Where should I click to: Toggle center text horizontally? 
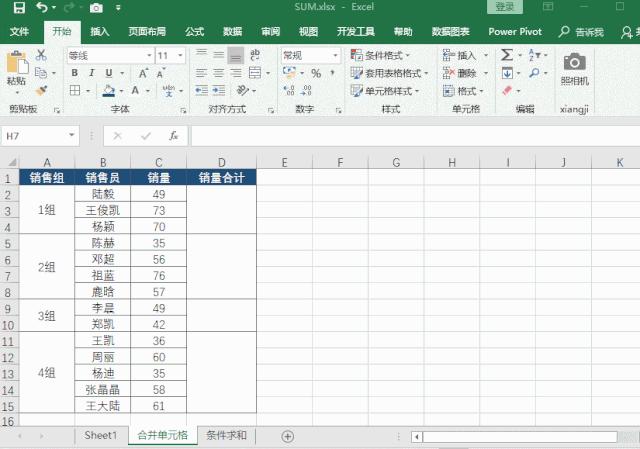pyautogui.click(x=218, y=73)
